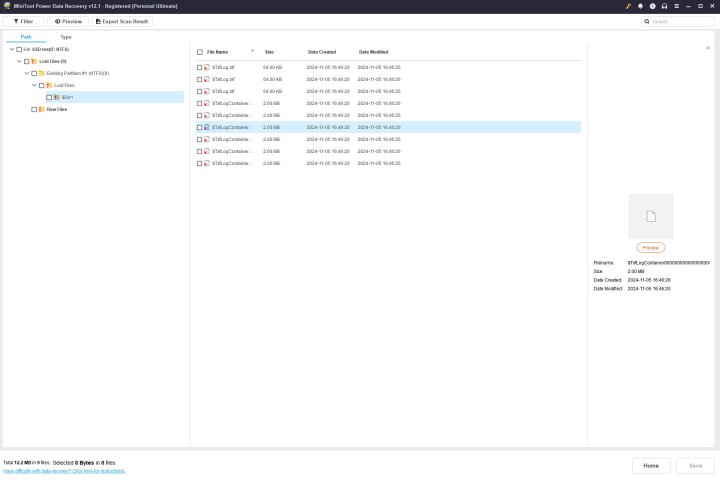The height and width of the screenshot is (480, 720).
Task: Maximize the MiniTool window
Action: [700, 6]
